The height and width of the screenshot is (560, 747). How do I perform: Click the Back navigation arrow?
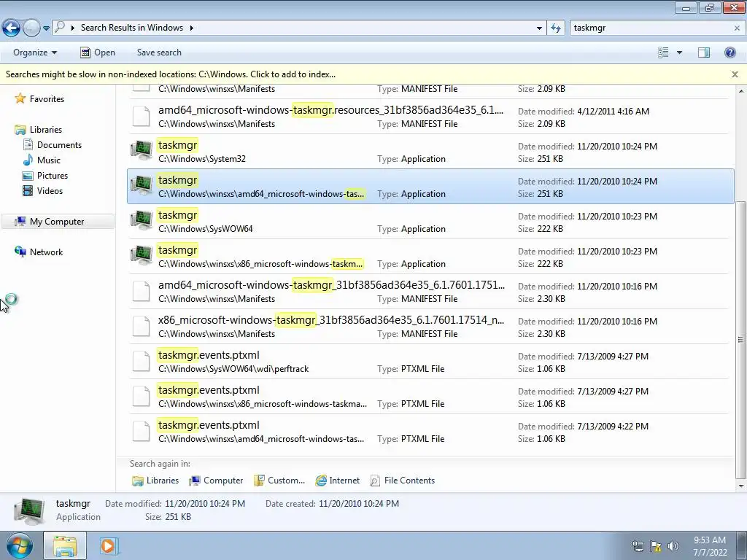12,28
